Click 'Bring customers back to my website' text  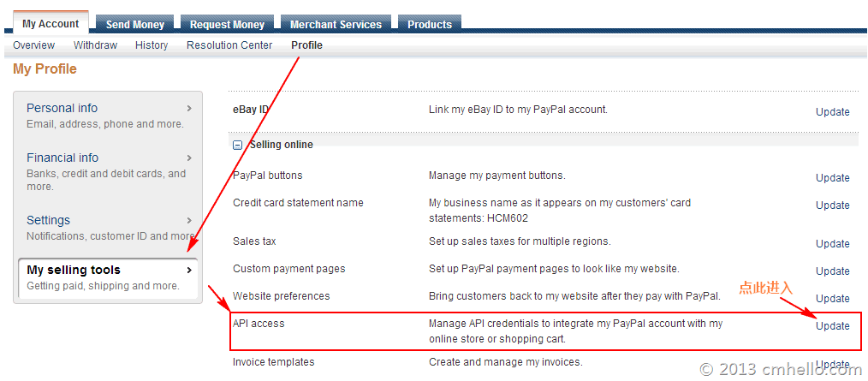574,296
